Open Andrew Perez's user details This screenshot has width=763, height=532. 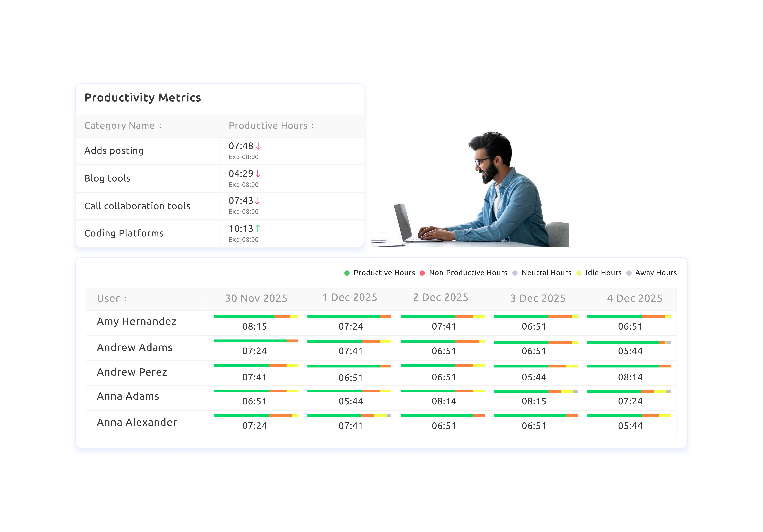[x=132, y=372]
